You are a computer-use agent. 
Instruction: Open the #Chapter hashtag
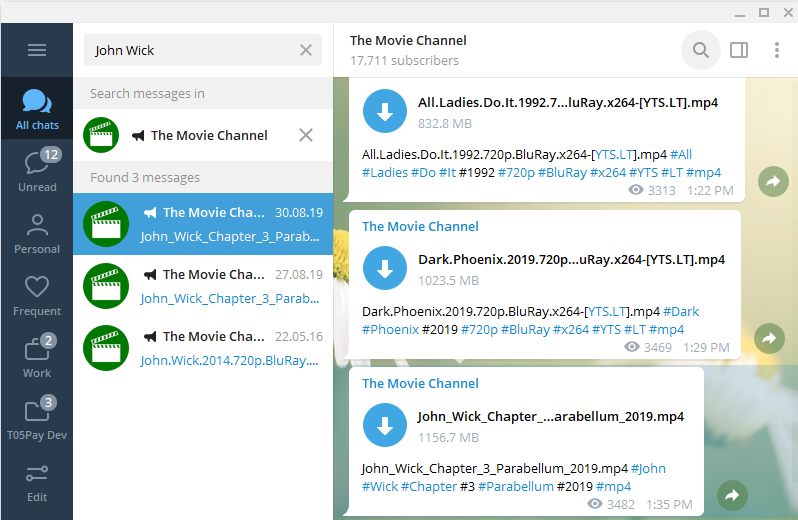(x=429, y=486)
